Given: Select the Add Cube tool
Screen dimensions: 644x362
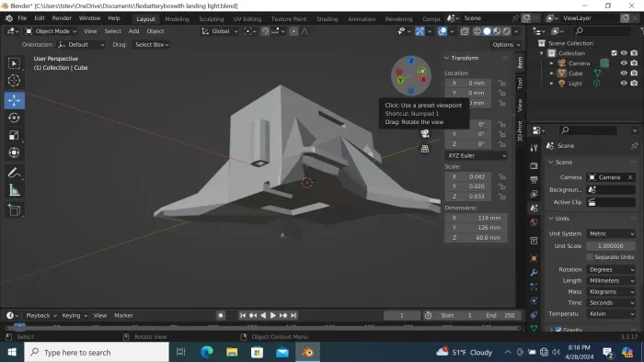Looking at the screenshot, I should click(15, 209).
